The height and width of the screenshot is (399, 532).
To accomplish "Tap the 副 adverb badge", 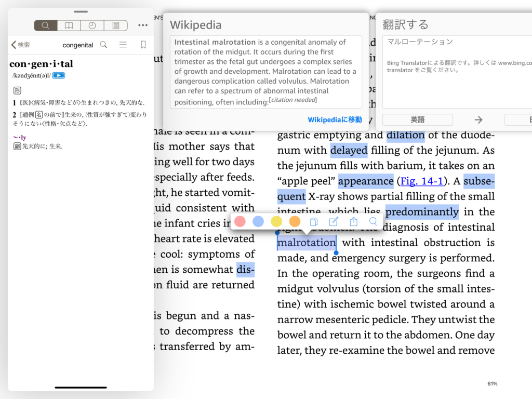I will coord(17,146).
